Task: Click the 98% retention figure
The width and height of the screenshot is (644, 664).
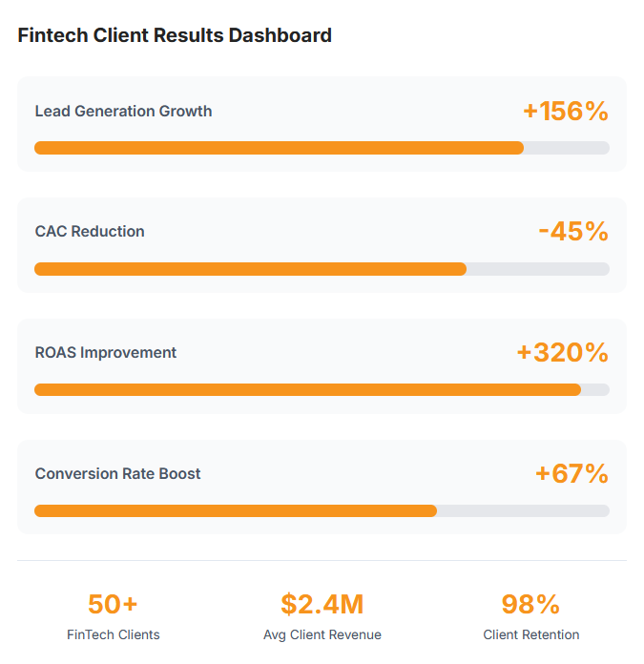Action: (x=530, y=604)
